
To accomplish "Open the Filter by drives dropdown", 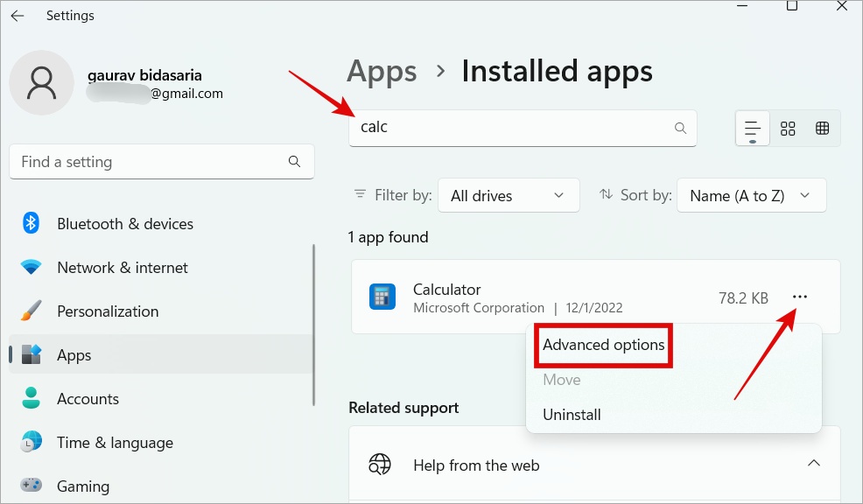I will coord(508,196).
